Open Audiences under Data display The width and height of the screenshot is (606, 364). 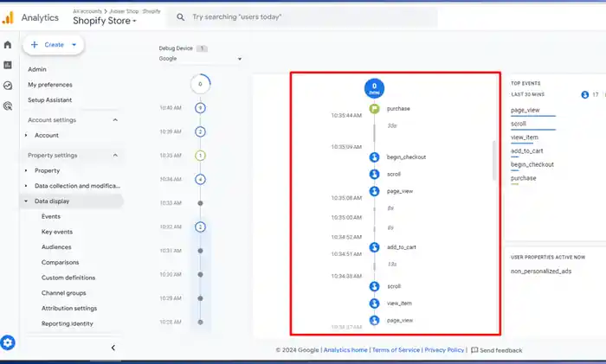tap(56, 247)
